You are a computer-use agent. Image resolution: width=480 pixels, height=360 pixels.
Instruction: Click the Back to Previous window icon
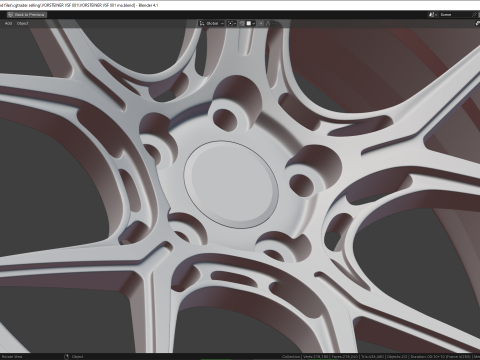10,15
